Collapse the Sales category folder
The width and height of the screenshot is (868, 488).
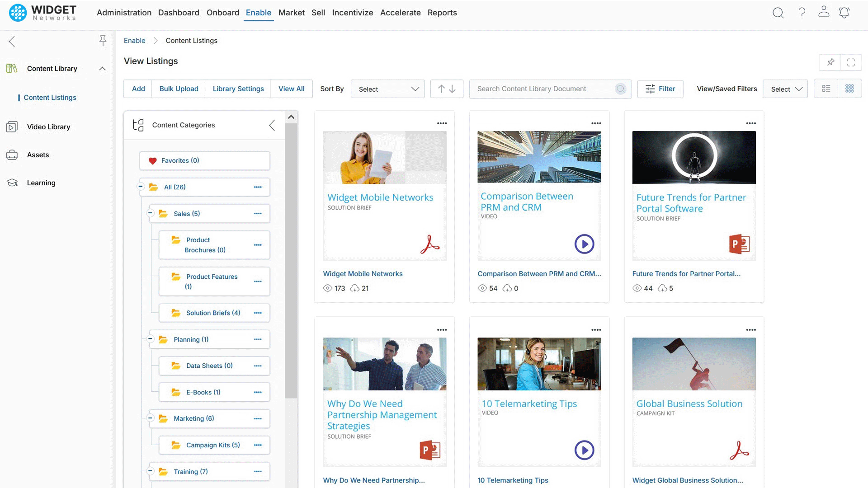click(150, 213)
